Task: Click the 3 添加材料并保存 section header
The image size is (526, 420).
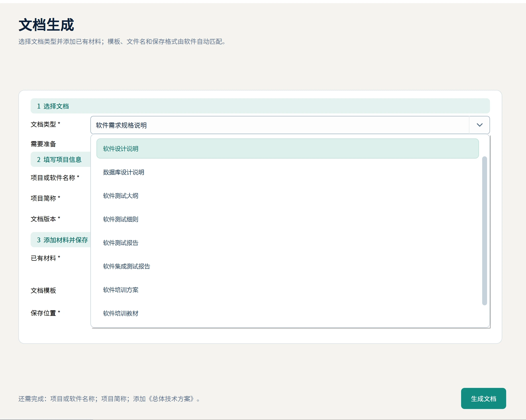Action: click(x=60, y=240)
